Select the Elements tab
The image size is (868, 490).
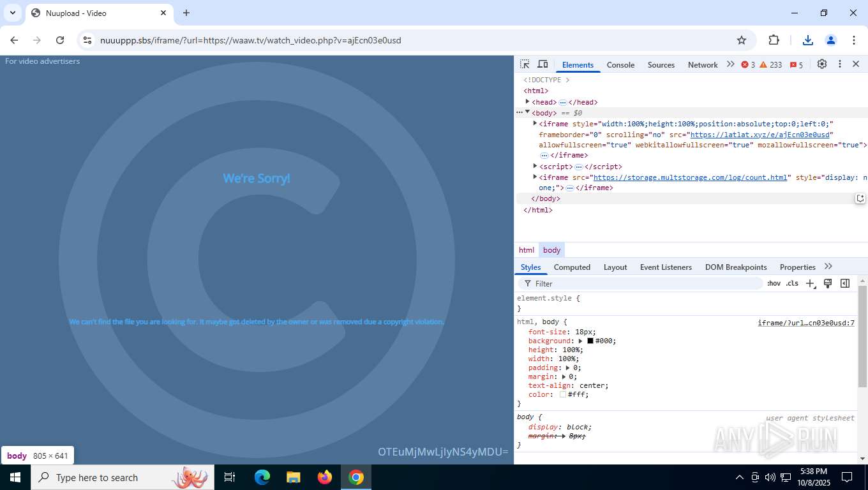pyautogui.click(x=578, y=65)
